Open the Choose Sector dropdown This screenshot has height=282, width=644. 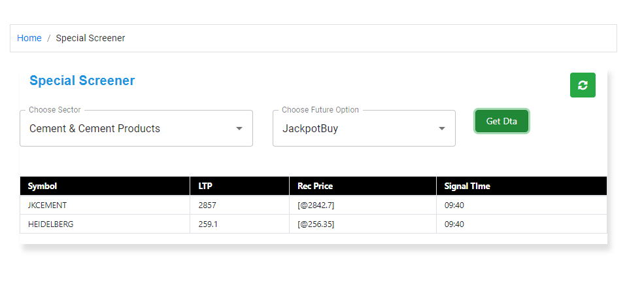pyautogui.click(x=136, y=128)
